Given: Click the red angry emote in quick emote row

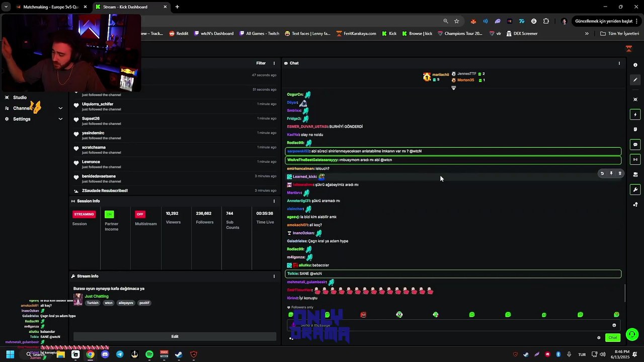Looking at the screenshot, I should tap(363, 315).
